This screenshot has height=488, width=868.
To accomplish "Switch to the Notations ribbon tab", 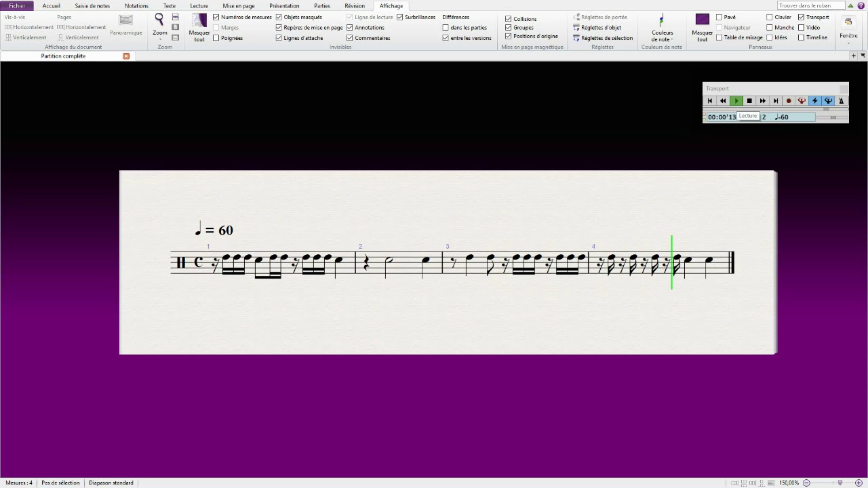I will [136, 5].
